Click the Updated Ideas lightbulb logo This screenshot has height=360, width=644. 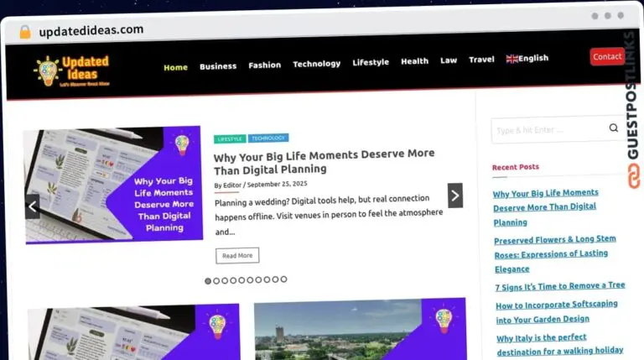tap(71, 70)
